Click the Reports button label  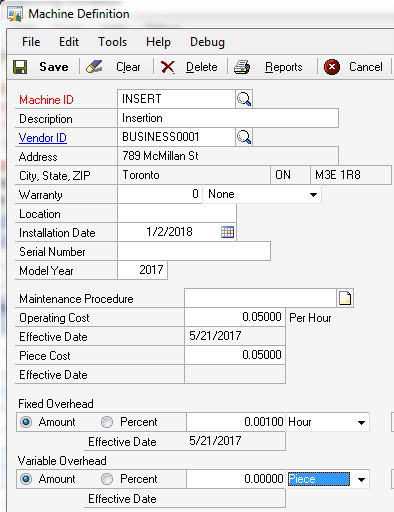coord(284,67)
